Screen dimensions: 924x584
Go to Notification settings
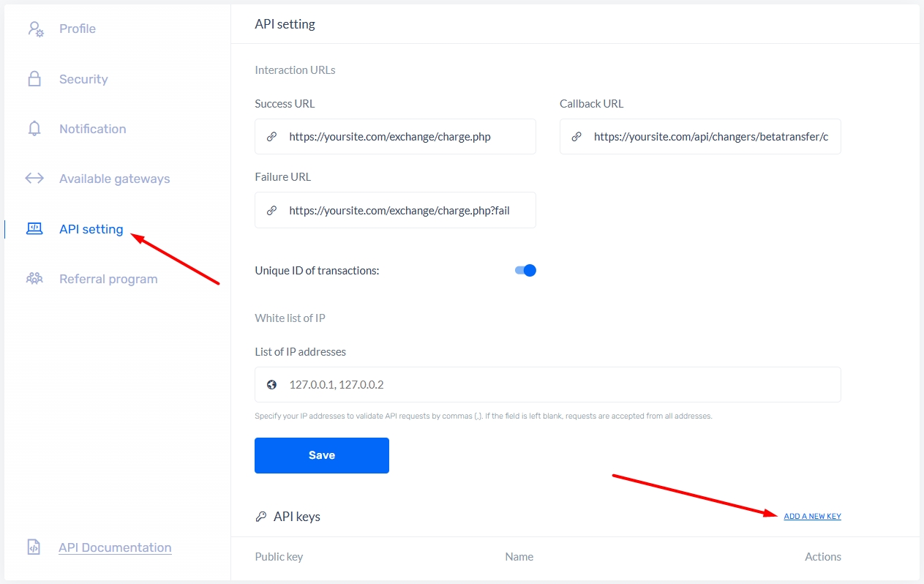pos(92,129)
